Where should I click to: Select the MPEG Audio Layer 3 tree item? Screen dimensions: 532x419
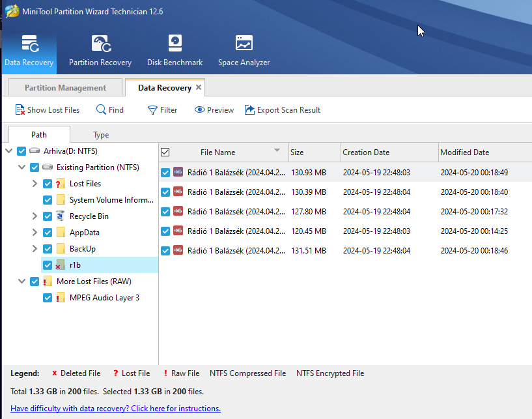point(104,297)
